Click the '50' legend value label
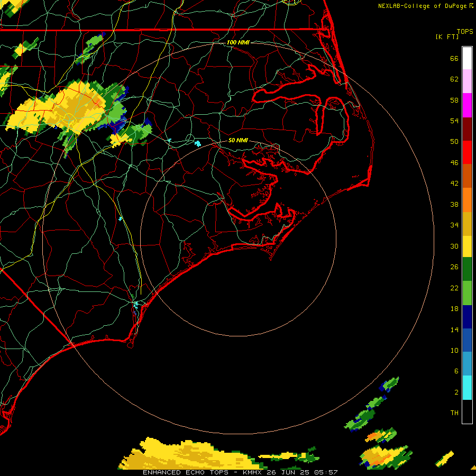The height and width of the screenshot is (476, 476). click(454, 142)
